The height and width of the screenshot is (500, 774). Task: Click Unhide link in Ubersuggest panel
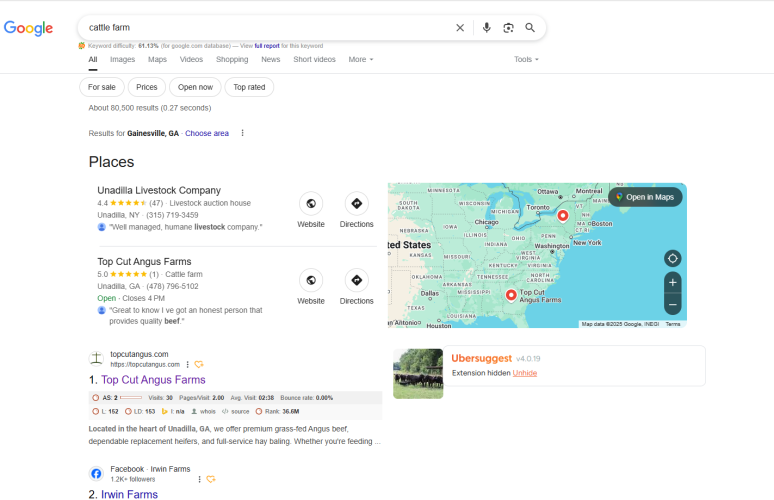[525, 373]
